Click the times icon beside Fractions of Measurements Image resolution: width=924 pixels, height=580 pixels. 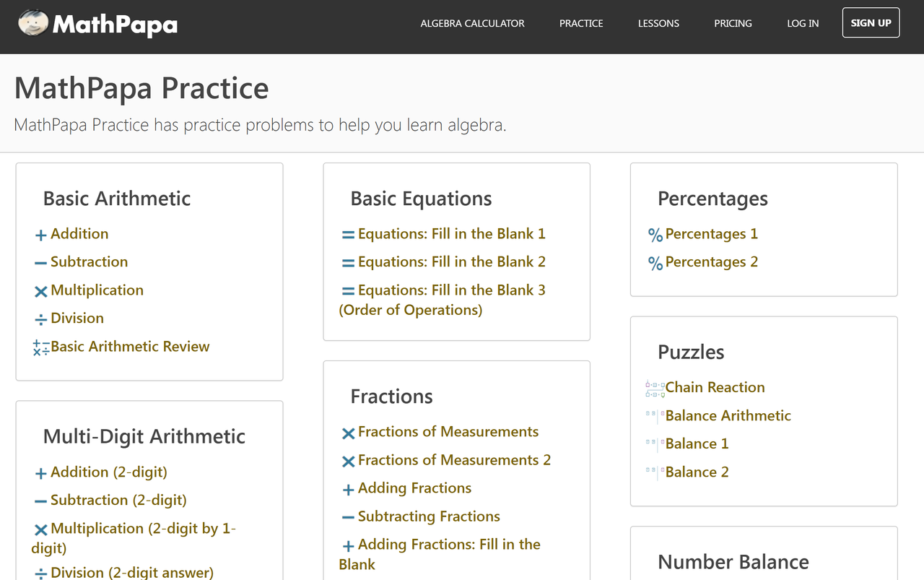348,433
